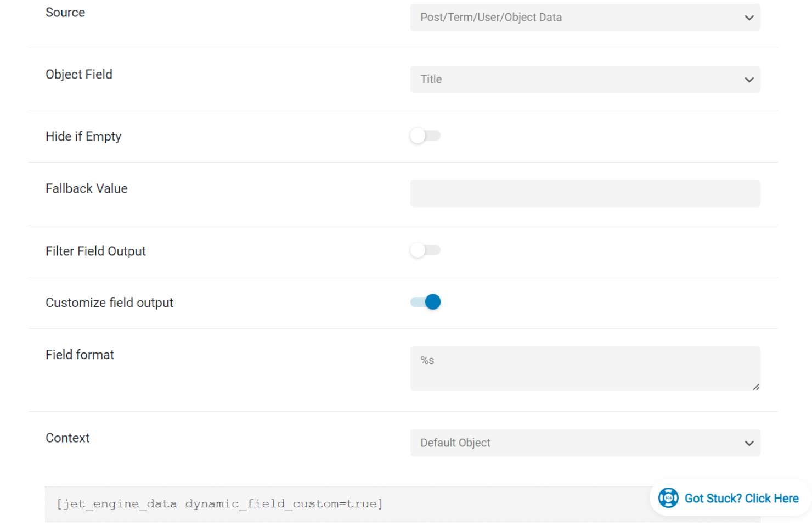812x526 pixels.
Task: Disable the Customize field output toggle
Action: click(x=425, y=302)
